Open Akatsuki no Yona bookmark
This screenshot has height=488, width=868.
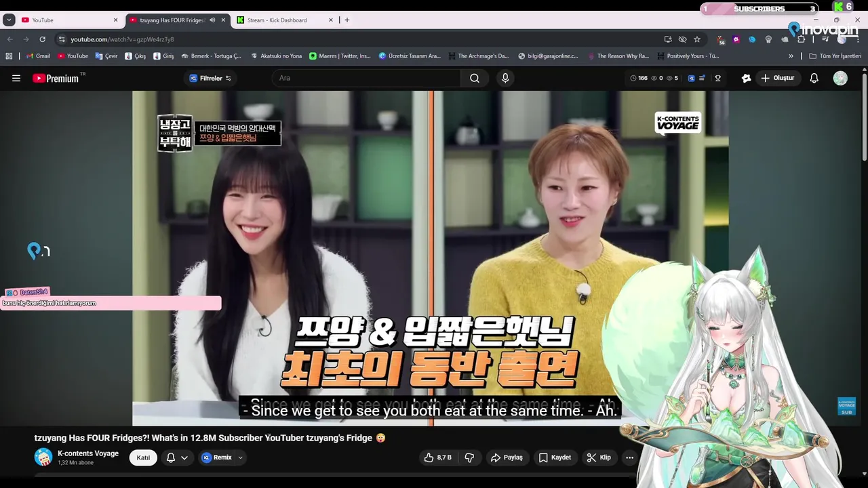(x=276, y=56)
